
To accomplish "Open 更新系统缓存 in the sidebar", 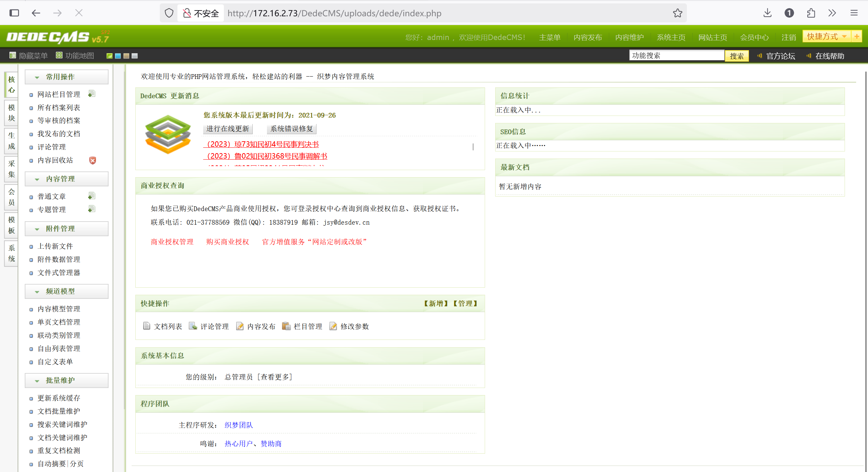I will 59,398.
